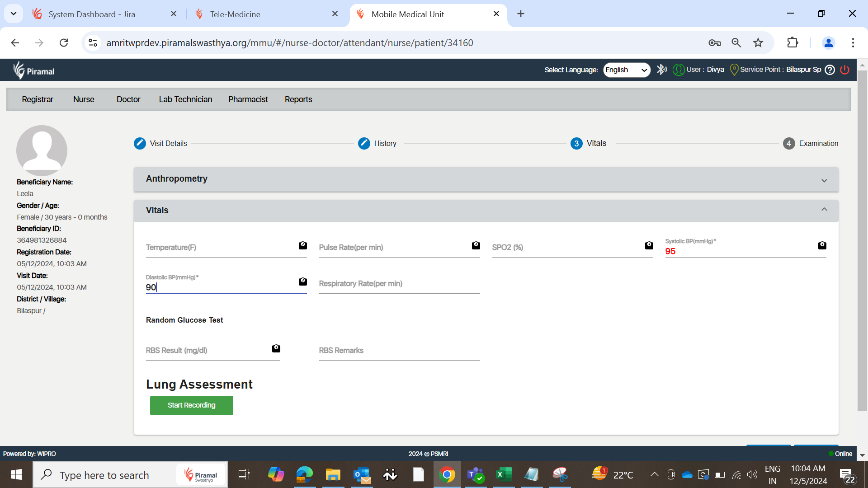868x488 pixels.
Task: Click the browser back arrow
Action: click(x=15, y=42)
